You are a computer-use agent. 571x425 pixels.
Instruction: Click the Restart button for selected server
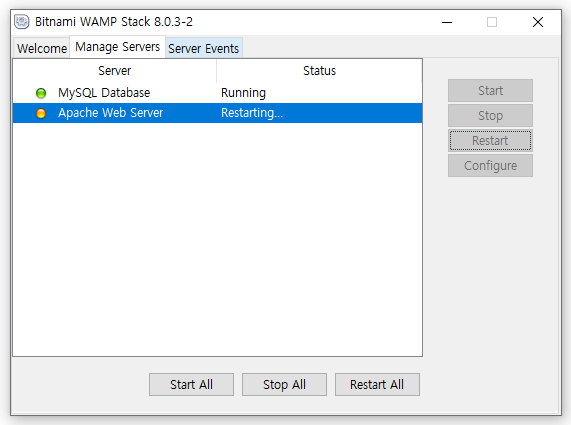tap(490, 141)
